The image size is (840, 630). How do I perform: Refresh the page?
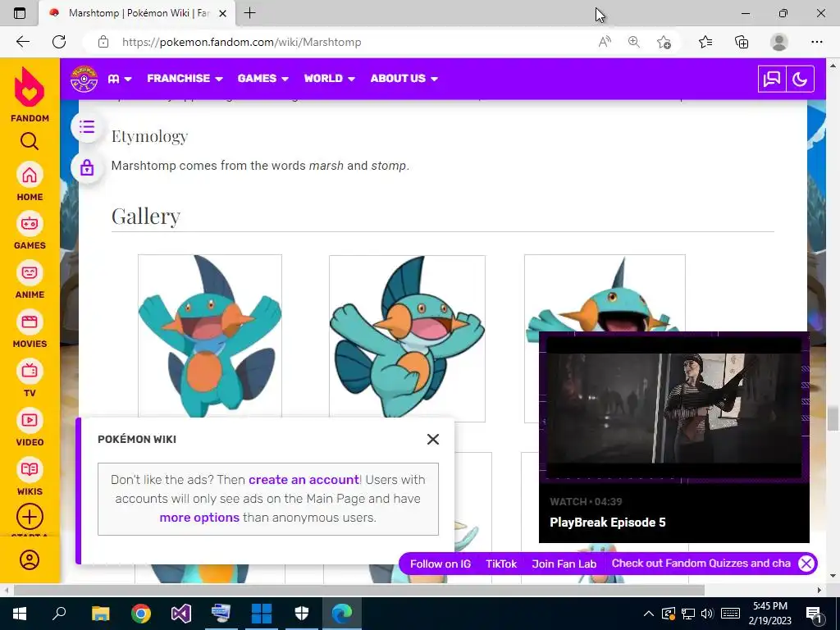point(59,42)
